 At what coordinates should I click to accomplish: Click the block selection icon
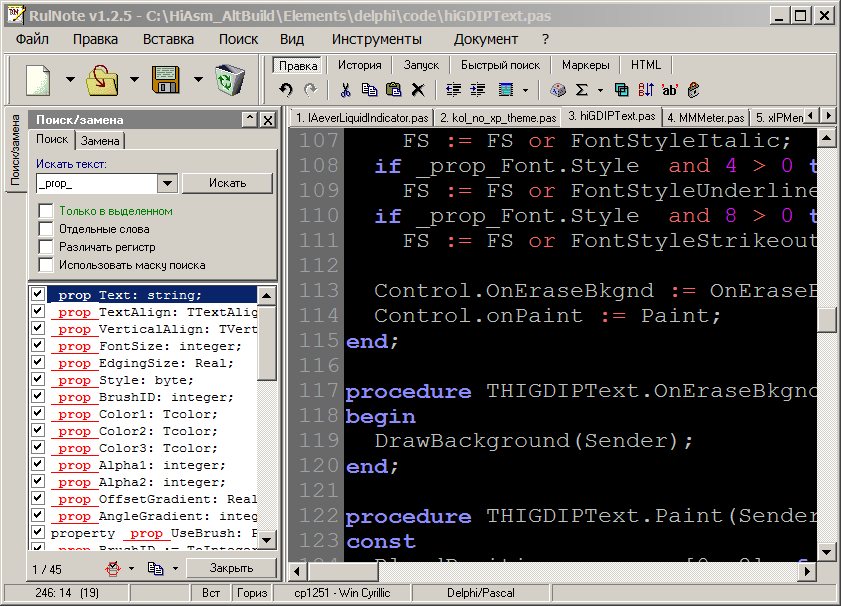point(506,90)
